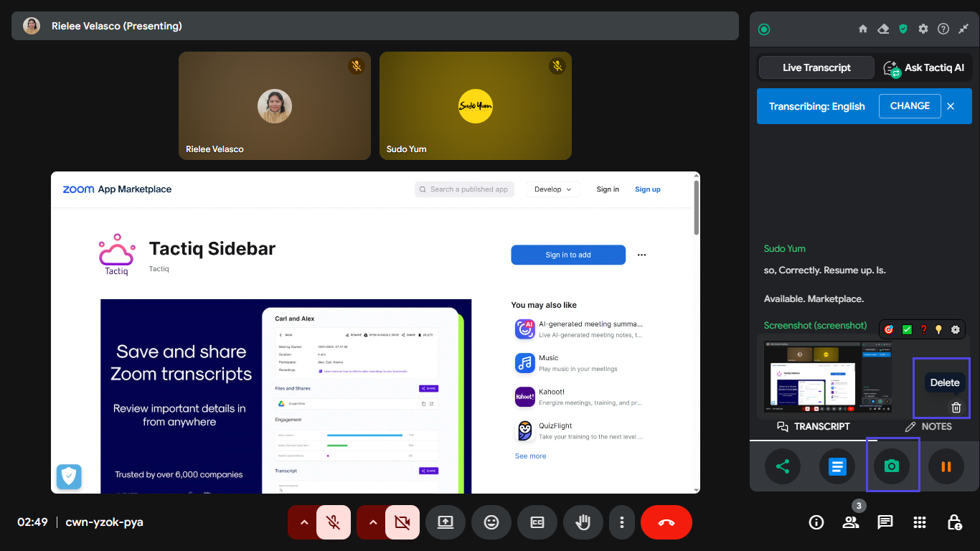Click the Sign in to add button

pos(568,255)
